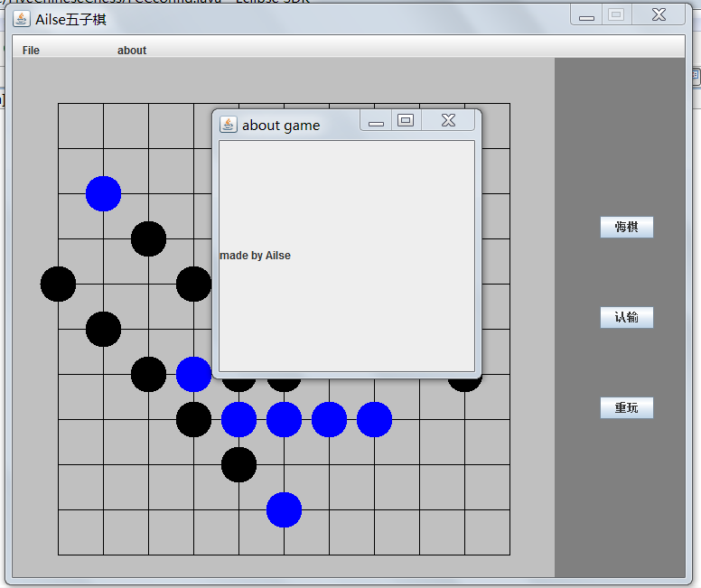
Task: Click the 重玩 replay button
Action: click(x=626, y=407)
